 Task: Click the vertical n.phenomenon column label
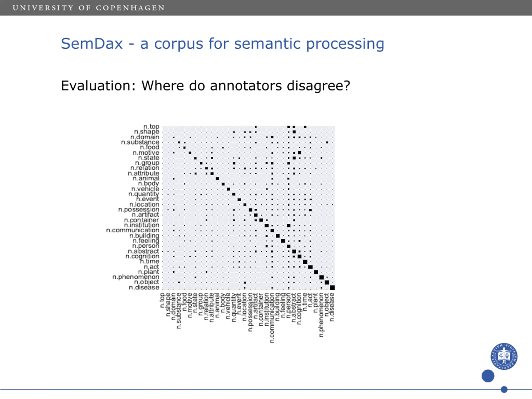[321, 315]
